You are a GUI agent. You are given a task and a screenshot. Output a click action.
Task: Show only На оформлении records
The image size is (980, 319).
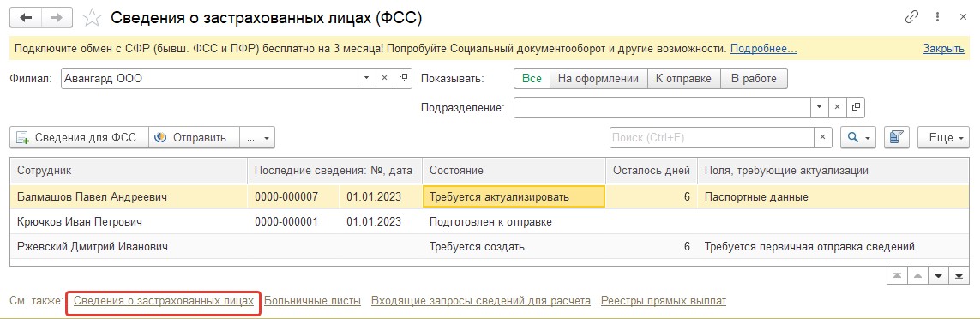598,79
